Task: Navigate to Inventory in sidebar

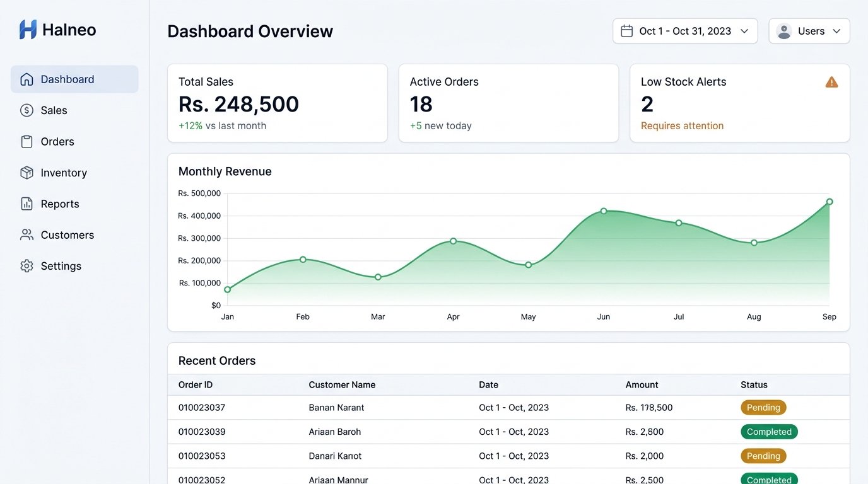Action: tap(74, 173)
